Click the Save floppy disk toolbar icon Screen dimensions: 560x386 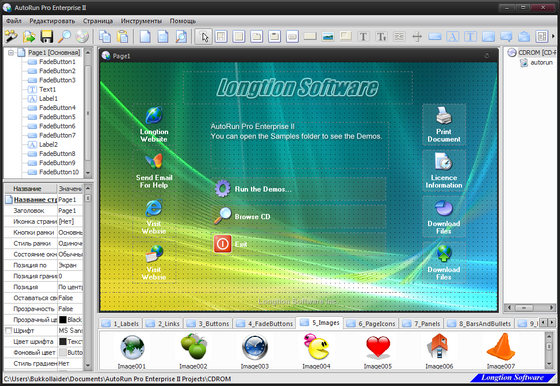click(x=46, y=36)
